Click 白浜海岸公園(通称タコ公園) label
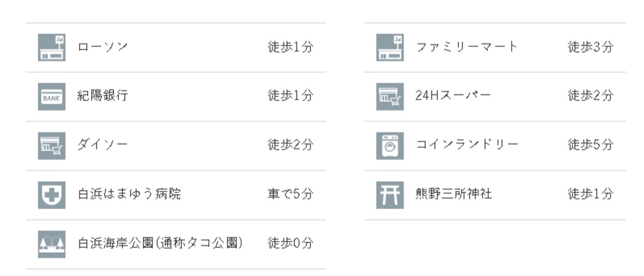The height and width of the screenshot is (276, 644). [160, 243]
